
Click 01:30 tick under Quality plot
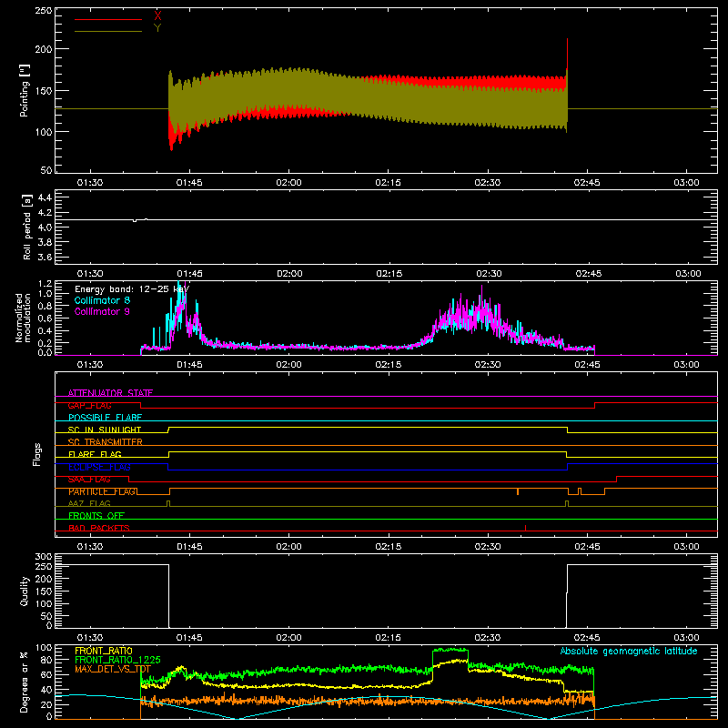pyautogui.click(x=90, y=638)
